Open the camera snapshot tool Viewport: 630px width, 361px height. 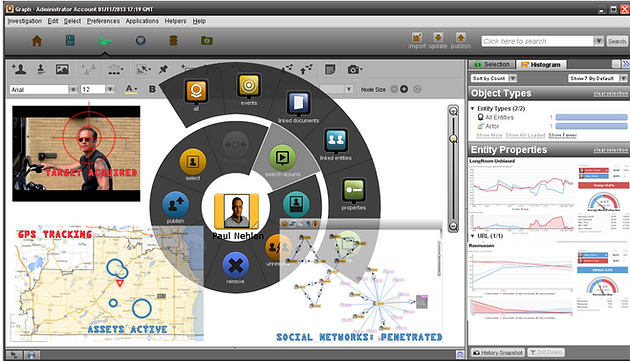click(355, 70)
